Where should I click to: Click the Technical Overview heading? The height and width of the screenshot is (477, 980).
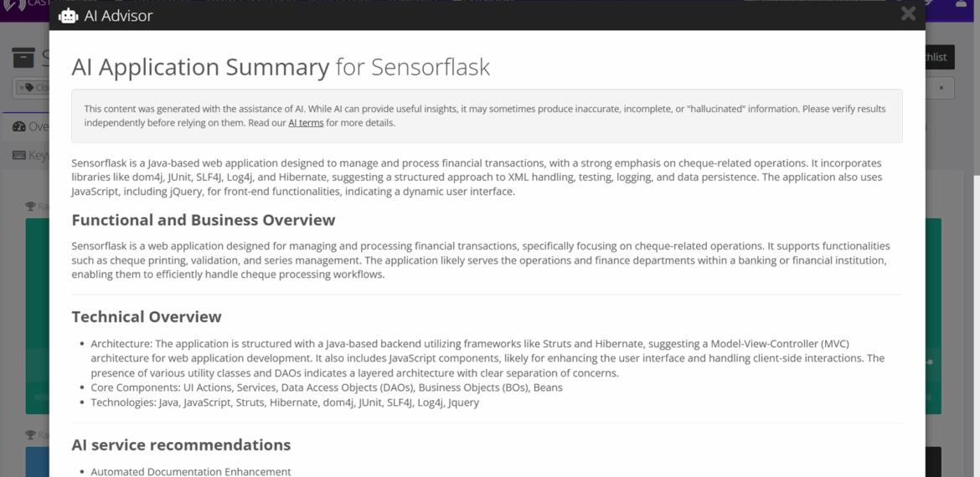coord(147,316)
